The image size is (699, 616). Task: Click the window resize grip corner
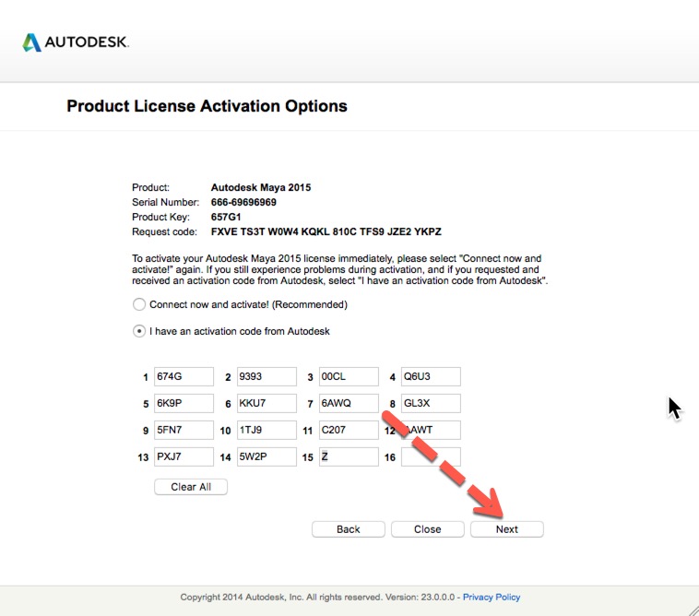tap(693, 610)
